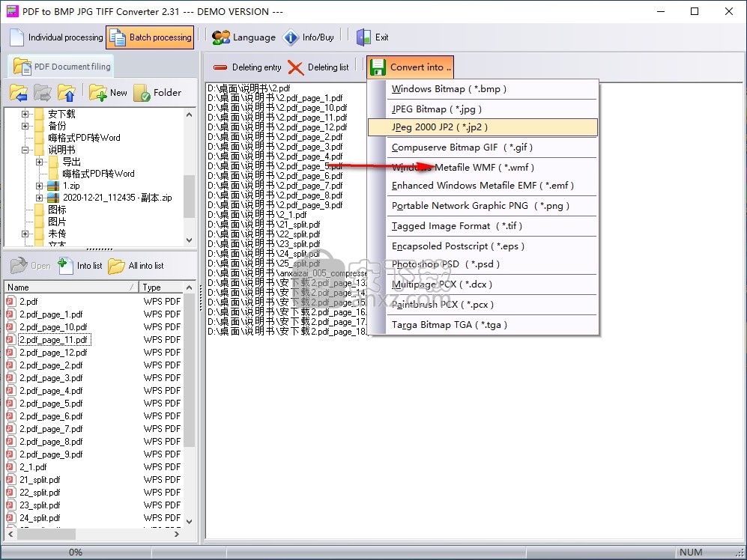Go back with the folder back icon

pyautogui.click(x=19, y=92)
